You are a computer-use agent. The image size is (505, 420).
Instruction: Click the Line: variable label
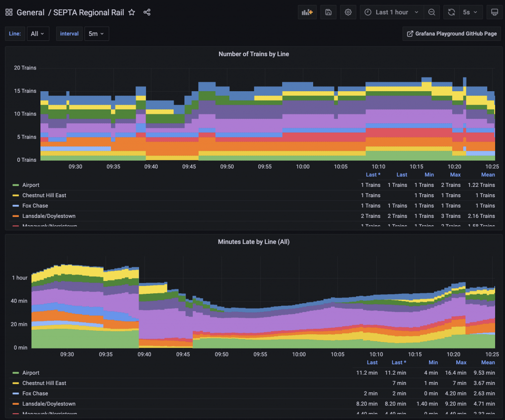click(x=15, y=34)
